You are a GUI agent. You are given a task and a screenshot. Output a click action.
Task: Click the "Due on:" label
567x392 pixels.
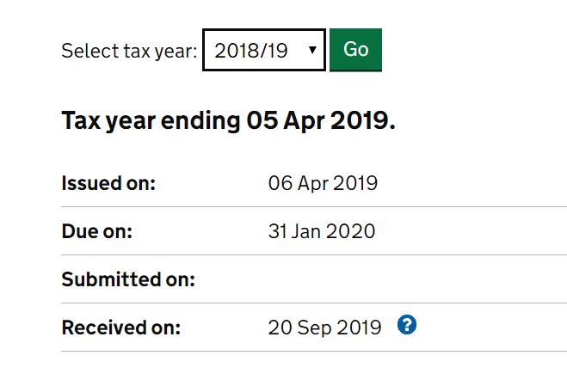(x=96, y=231)
